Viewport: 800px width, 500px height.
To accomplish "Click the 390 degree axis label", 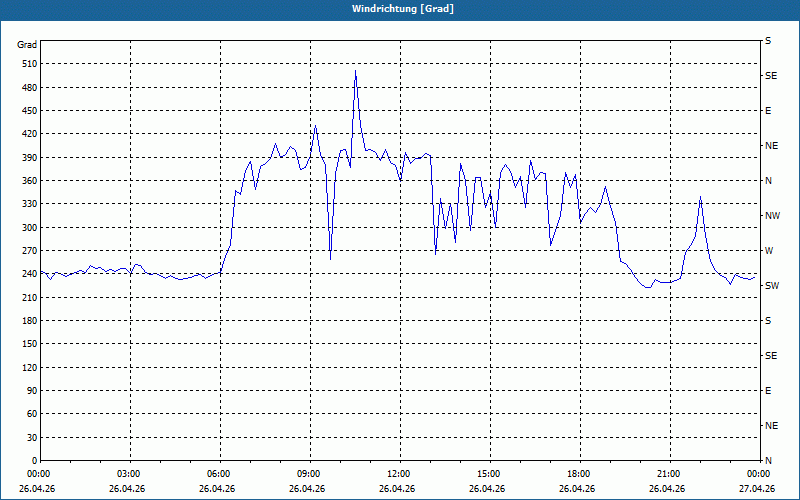I will 31,158.
